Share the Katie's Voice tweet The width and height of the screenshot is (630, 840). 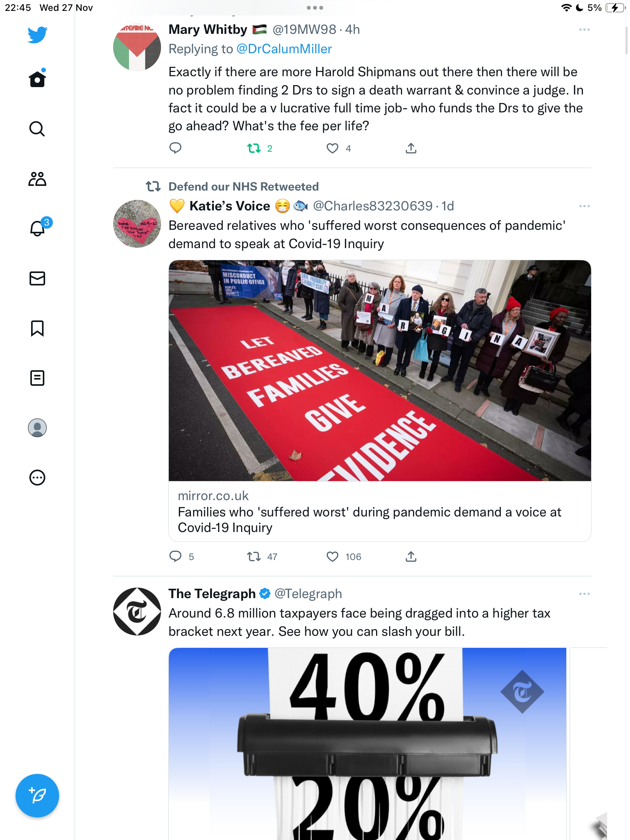click(411, 556)
